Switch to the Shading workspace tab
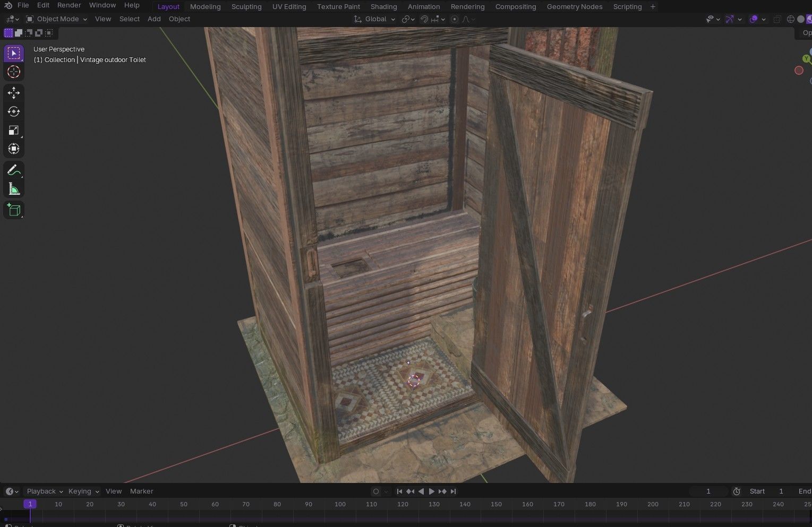Image resolution: width=812 pixels, height=527 pixels. (383, 6)
